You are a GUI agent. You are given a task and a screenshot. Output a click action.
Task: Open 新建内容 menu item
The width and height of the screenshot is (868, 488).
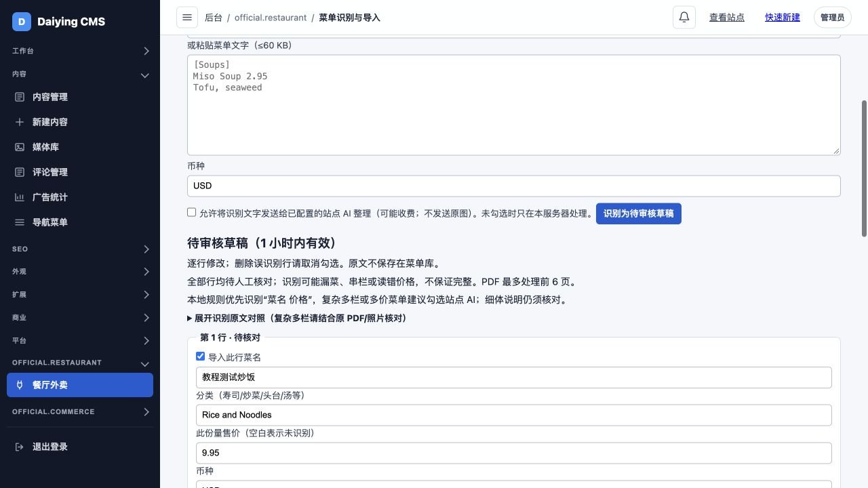coord(80,122)
